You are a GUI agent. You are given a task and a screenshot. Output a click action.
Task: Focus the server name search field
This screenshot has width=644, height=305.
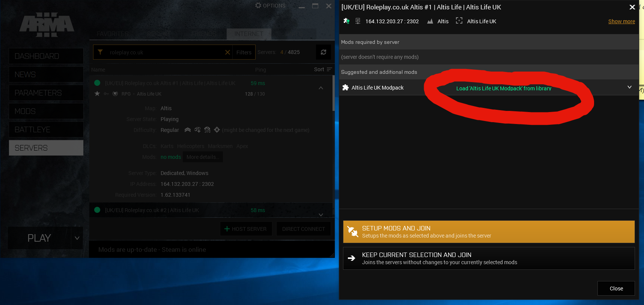pos(165,52)
